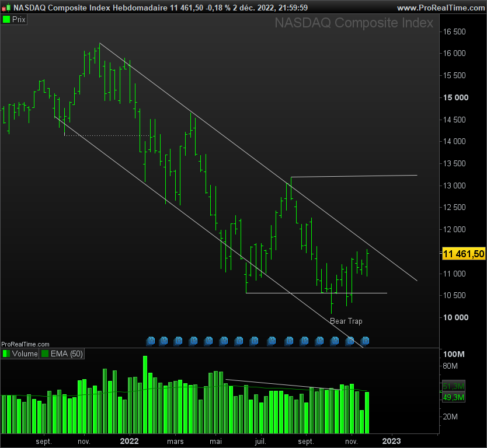Click the 80M volume axis label
The width and height of the screenshot is (487, 448).
point(450,366)
